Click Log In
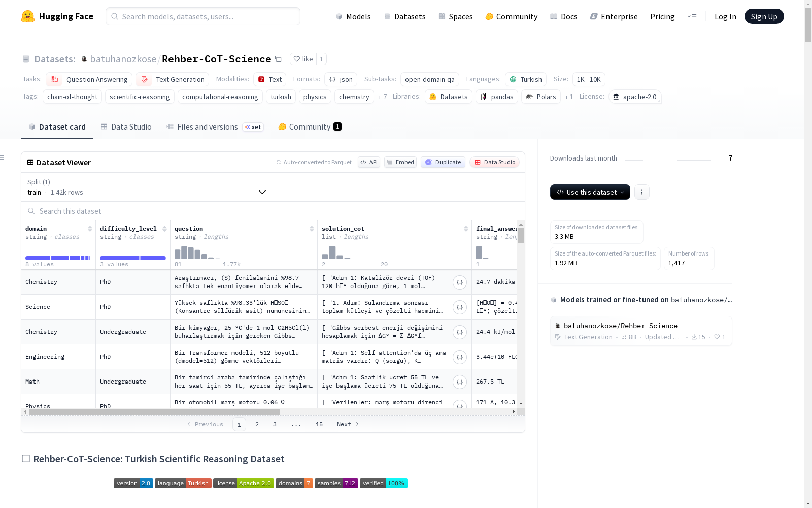Viewport: 812px width, 508px height. click(725, 16)
